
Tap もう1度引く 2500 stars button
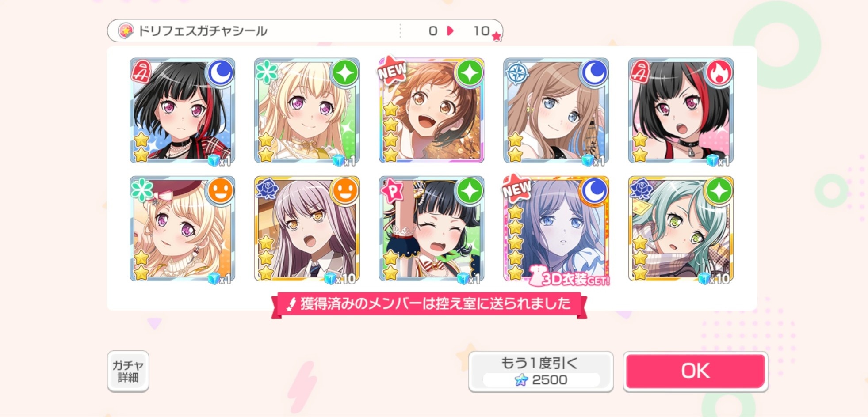coord(541,372)
